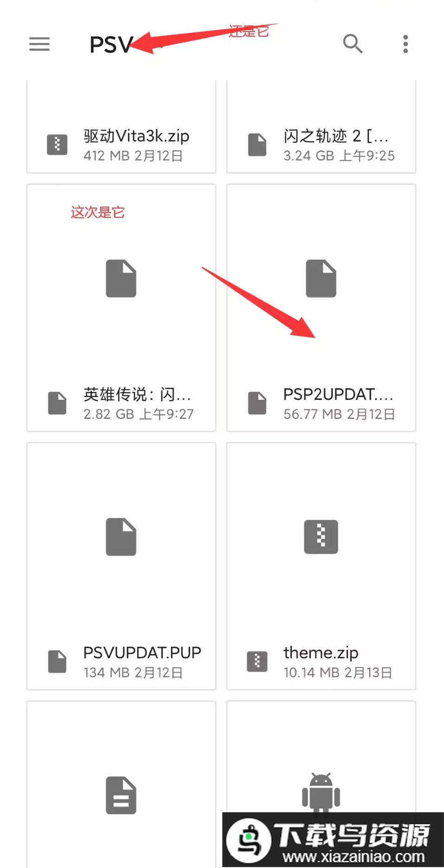Open the PSP2UPDAT file label
Image resolution: width=444 pixels, height=868 pixels.
338,394
